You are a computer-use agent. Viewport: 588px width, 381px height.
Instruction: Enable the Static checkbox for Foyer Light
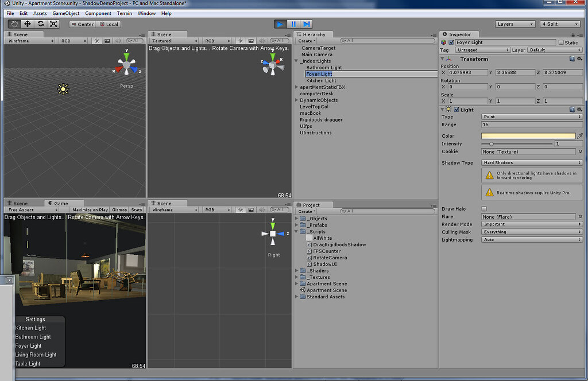[x=561, y=42]
